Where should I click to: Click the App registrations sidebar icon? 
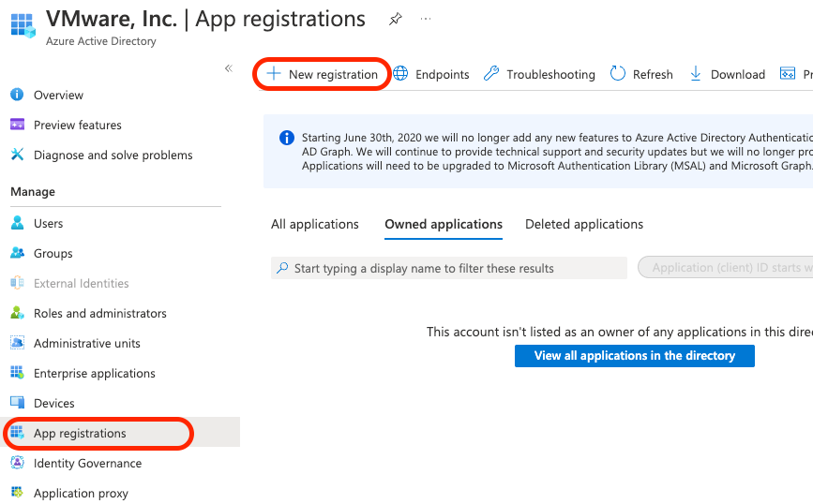tap(17, 433)
